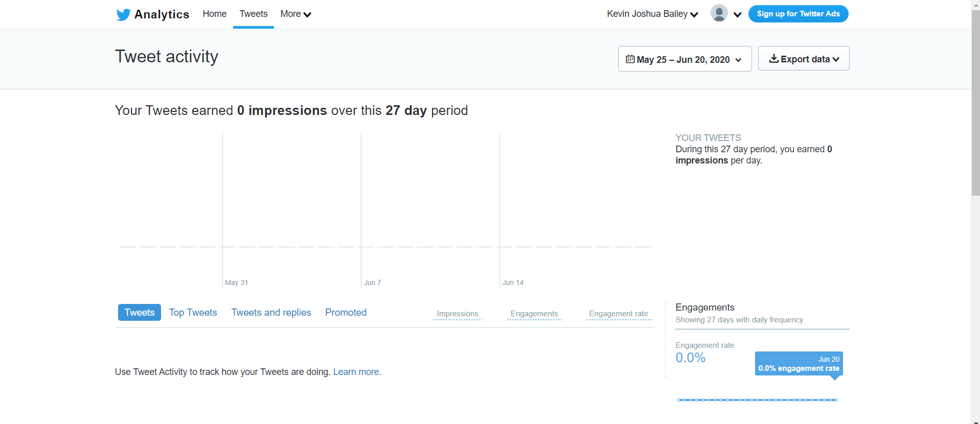
Task: Click Sign up for Twitter Ads button
Action: click(x=798, y=14)
